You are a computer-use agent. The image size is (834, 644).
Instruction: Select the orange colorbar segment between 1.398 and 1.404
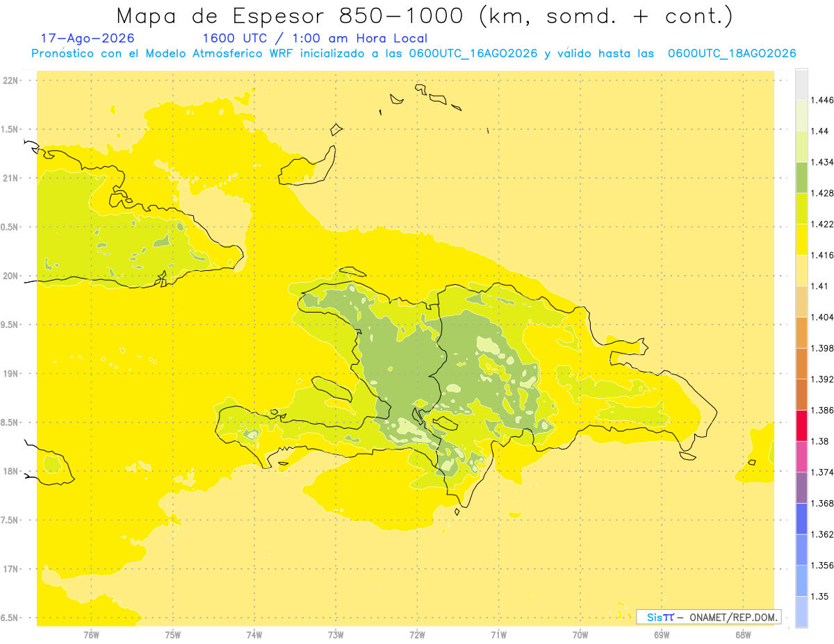[801, 333]
